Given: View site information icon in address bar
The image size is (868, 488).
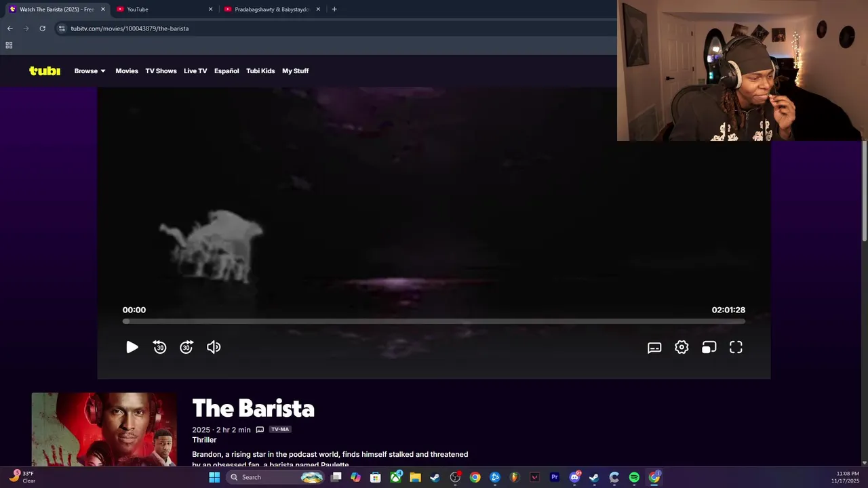Looking at the screenshot, I should [62, 28].
